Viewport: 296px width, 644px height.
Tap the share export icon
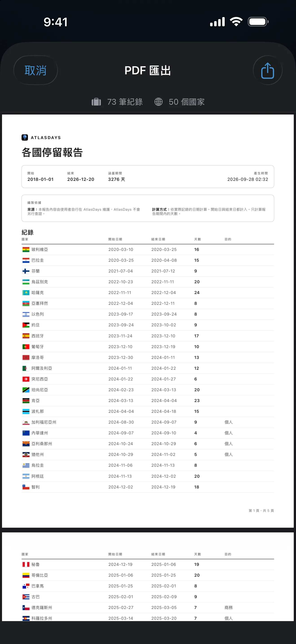coord(268,70)
